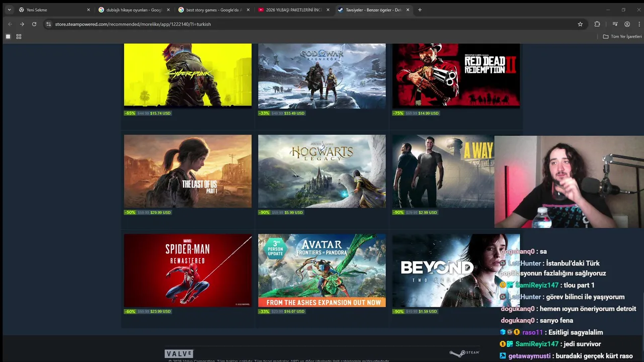Click chat message 'sarıyo fena'
The image size is (644, 362).
pos(556,320)
